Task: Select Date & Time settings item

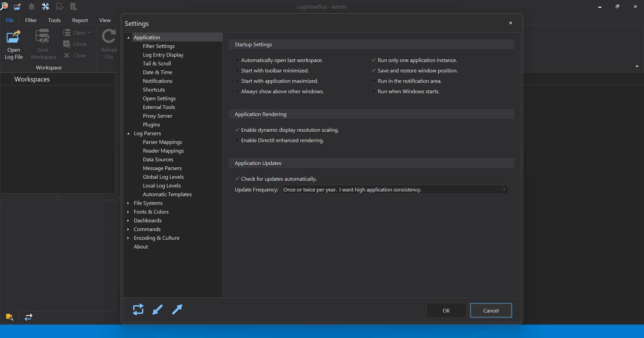Action: [x=157, y=72]
